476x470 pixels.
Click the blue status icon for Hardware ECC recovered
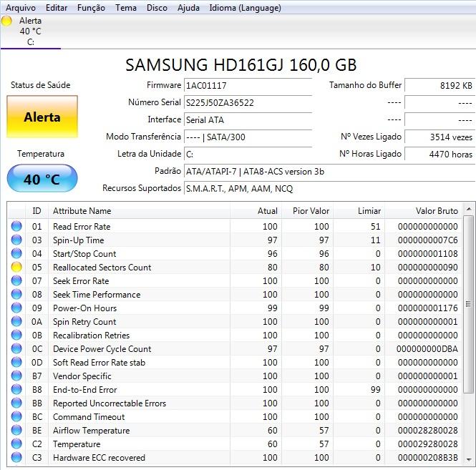(x=16, y=457)
